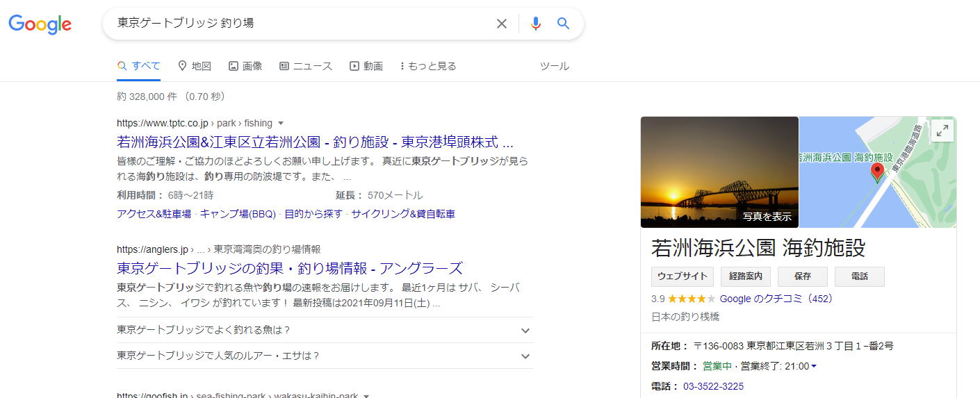The image size is (980, 398).
Task: Open the キャンプ場(BBQ) sitelink
Action: pos(238,214)
